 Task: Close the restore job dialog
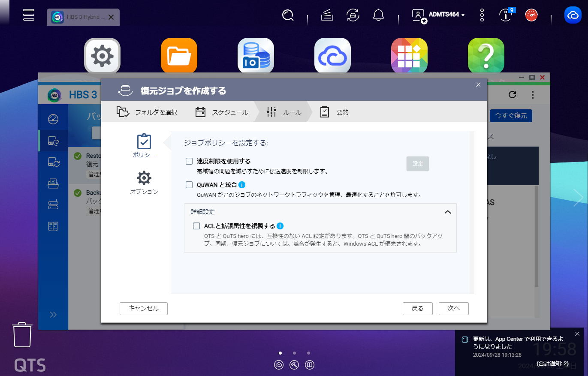tap(479, 84)
